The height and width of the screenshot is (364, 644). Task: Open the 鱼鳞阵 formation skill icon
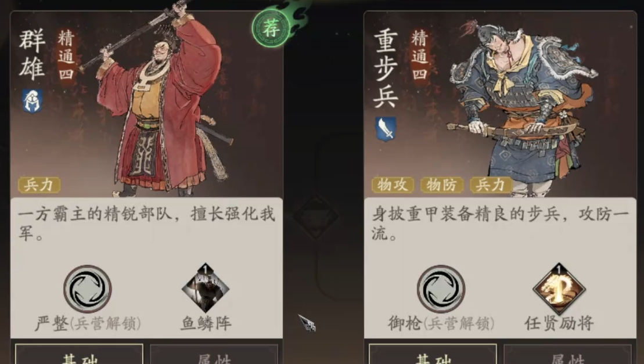click(206, 288)
